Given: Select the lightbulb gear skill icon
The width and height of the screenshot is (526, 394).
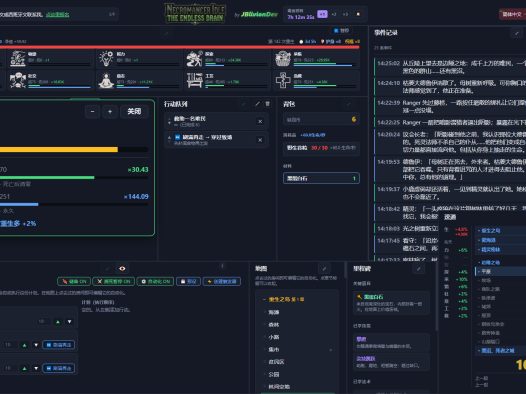Looking at the screenshot, I should [x=106, y=58].
